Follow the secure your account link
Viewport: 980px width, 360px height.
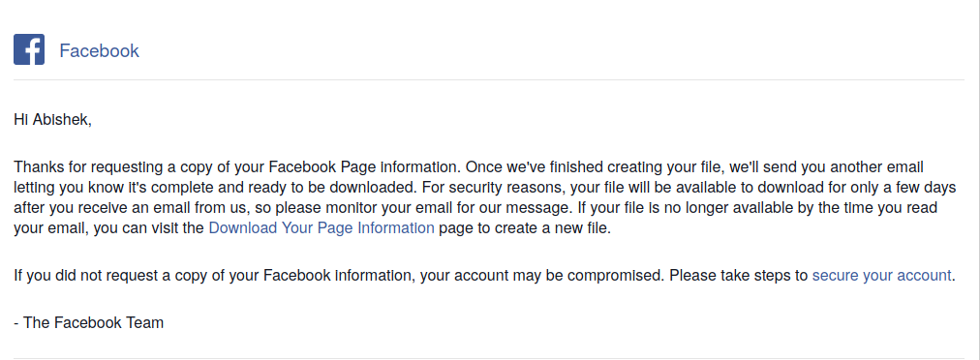[x=881, y=275]
